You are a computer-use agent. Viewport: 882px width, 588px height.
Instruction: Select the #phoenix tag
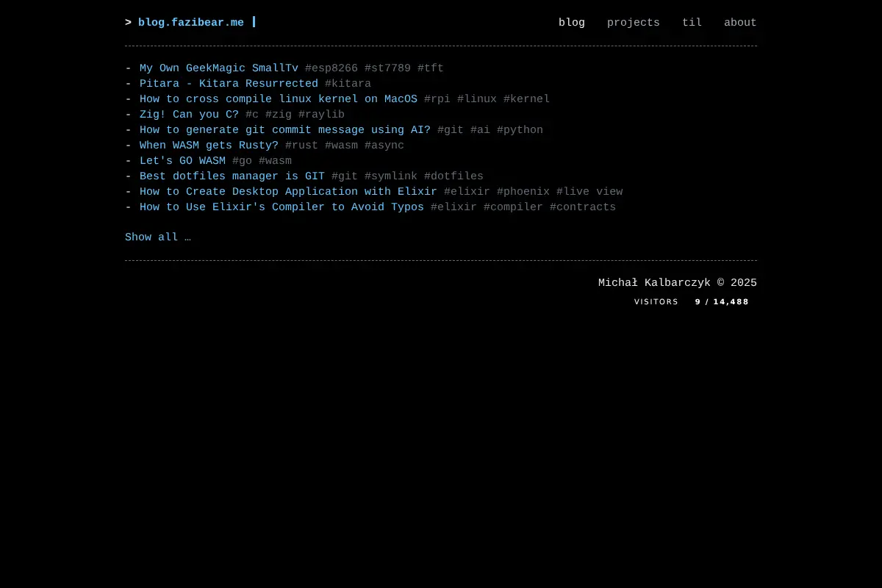(x=523, y=192)
